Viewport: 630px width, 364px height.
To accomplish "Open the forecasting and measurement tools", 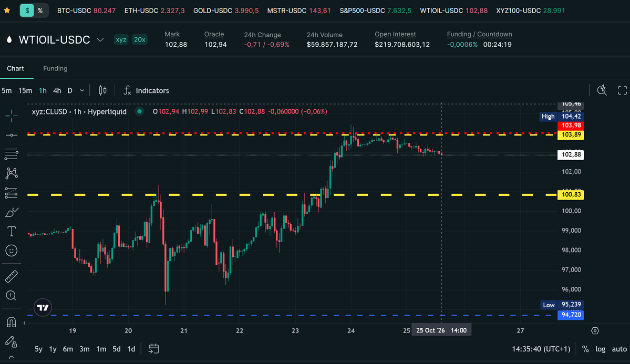I will (x=11, y=193).
